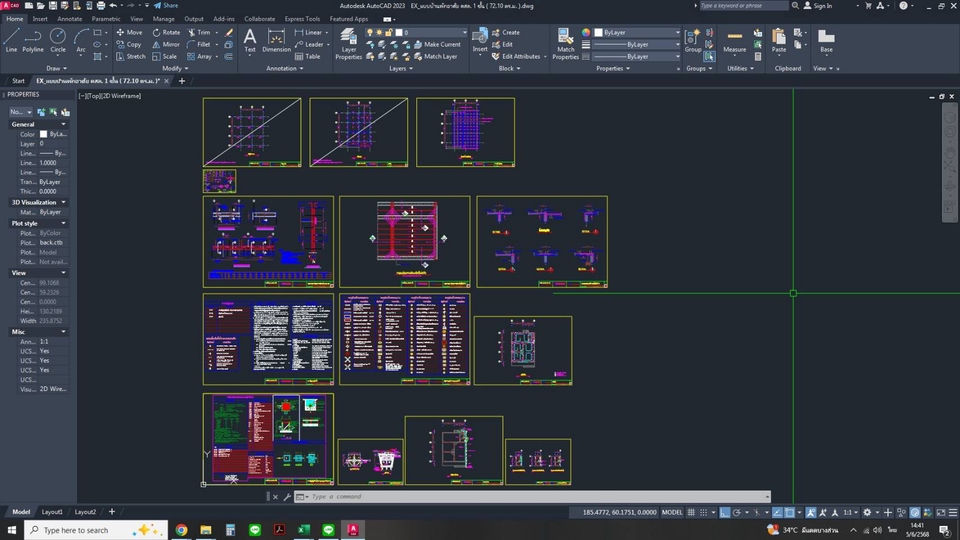The image size is (960, 540).
Task: Select the Trim tool
Action: [x=199, y=32]
